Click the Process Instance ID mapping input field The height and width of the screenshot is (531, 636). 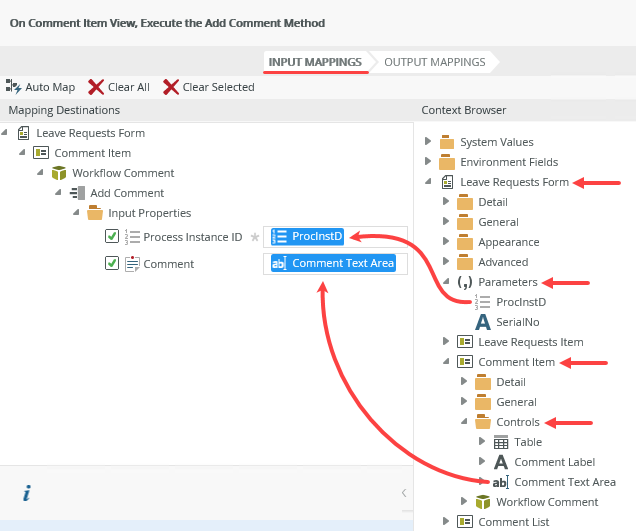coord(335,236)
